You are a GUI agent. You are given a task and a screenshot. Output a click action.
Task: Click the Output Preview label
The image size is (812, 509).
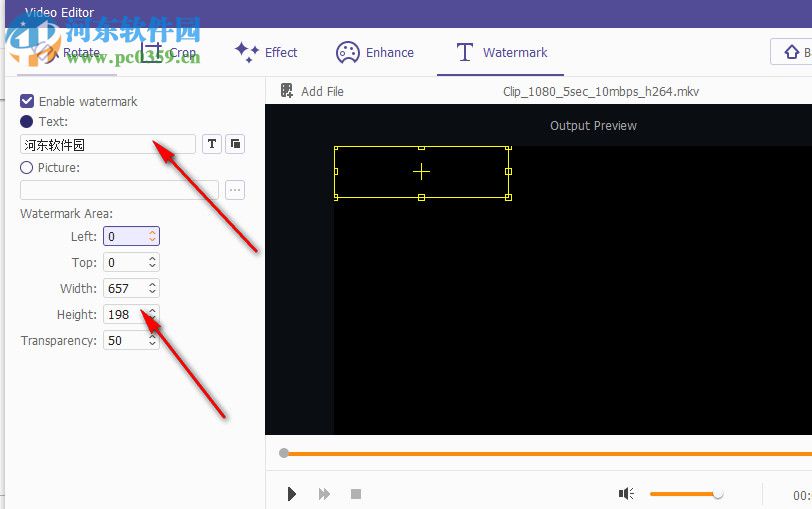pos(593,126)
